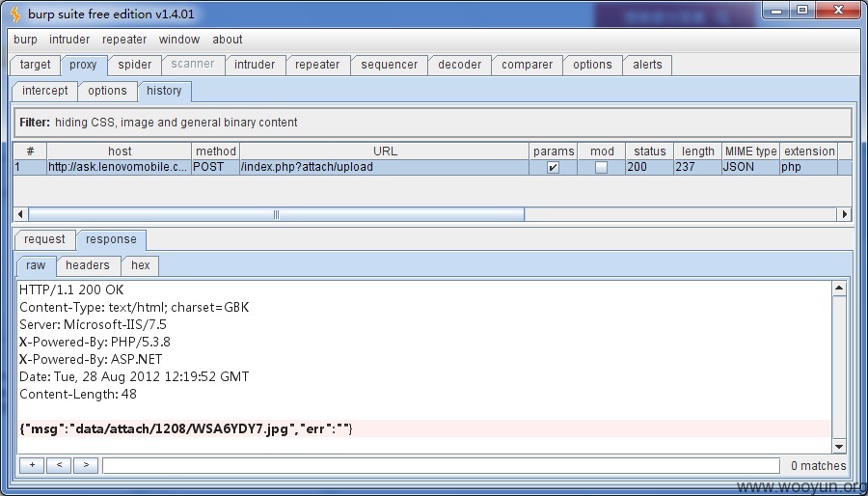Click the Filter bar to edit filters
Image resolution: width=868 pixels, height=496 pixels.
(x=433, y=123)
